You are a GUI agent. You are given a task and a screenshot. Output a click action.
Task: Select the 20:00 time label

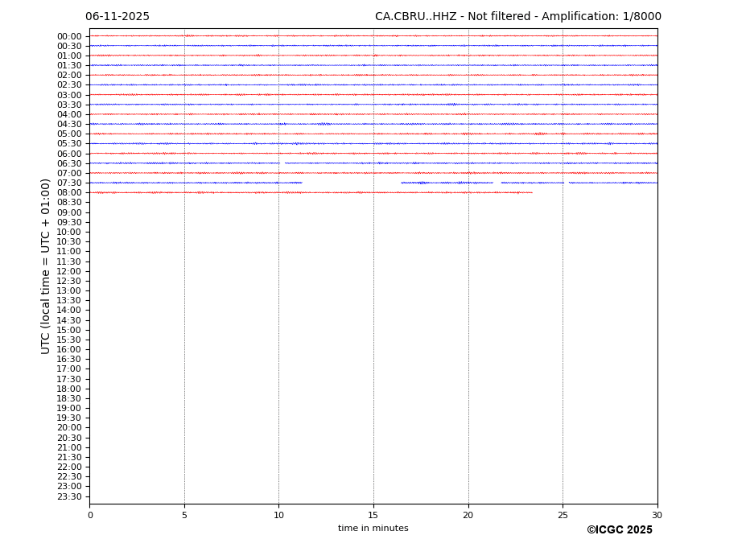[x=69, y=428]
